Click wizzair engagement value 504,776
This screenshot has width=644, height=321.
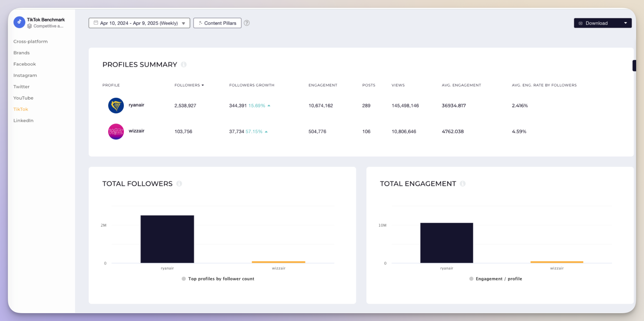click(x=317, y=131)
